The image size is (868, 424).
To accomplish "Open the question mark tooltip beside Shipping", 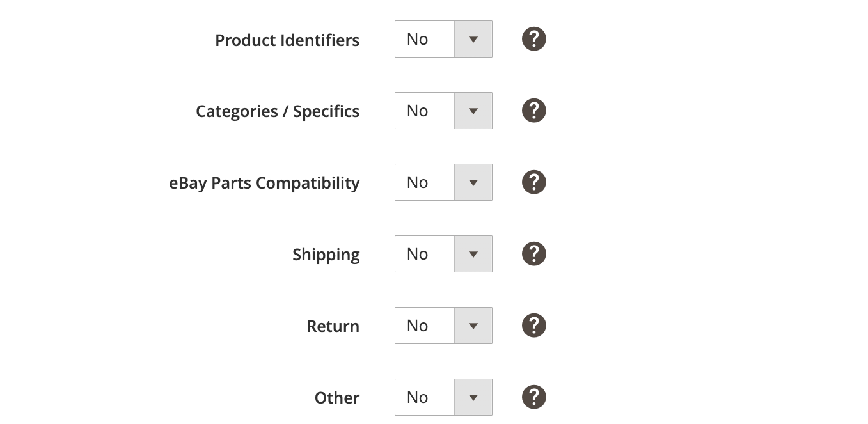I will click(533, 254).
